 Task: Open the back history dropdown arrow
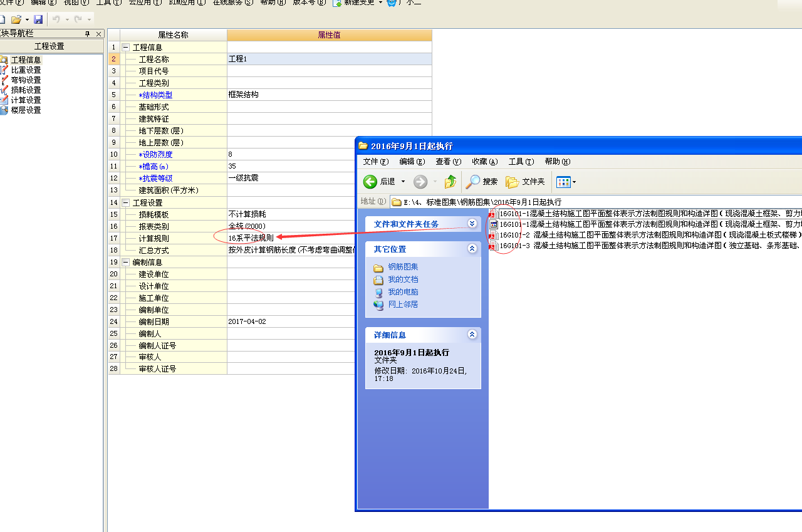point(403,182)
